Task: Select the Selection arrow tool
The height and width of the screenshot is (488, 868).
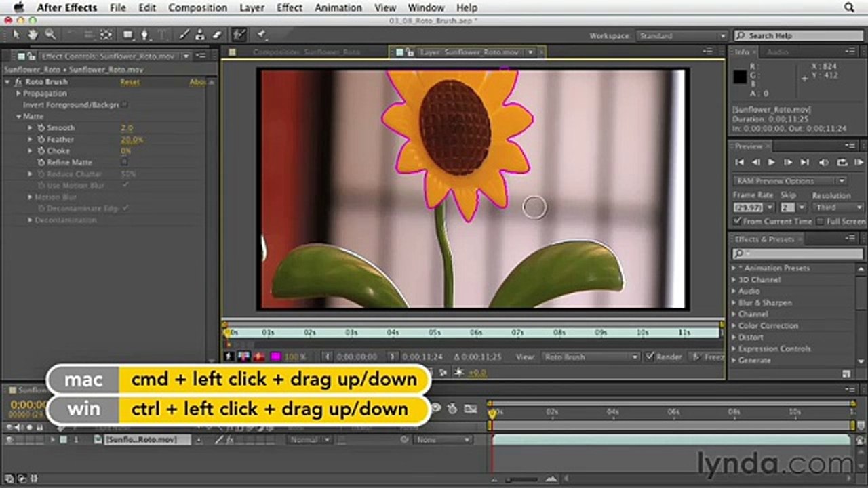Action: click(x=16, y=35)
